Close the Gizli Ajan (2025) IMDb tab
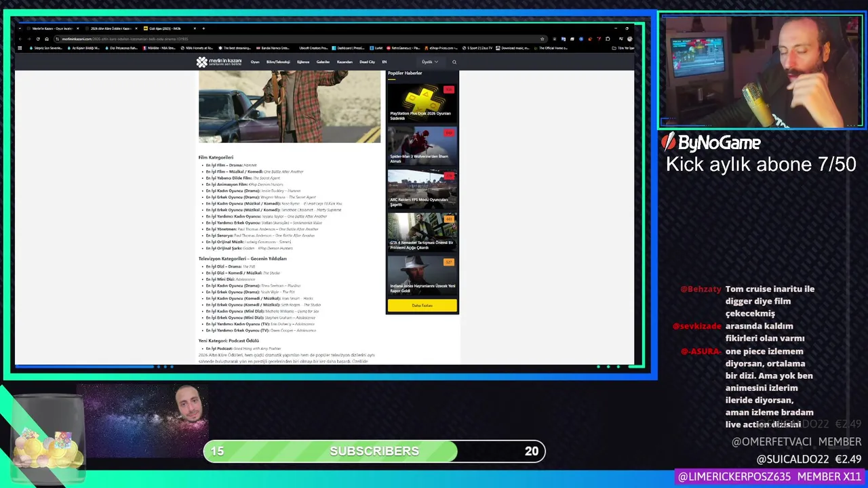The image size is (868, 488). point(195,28)
